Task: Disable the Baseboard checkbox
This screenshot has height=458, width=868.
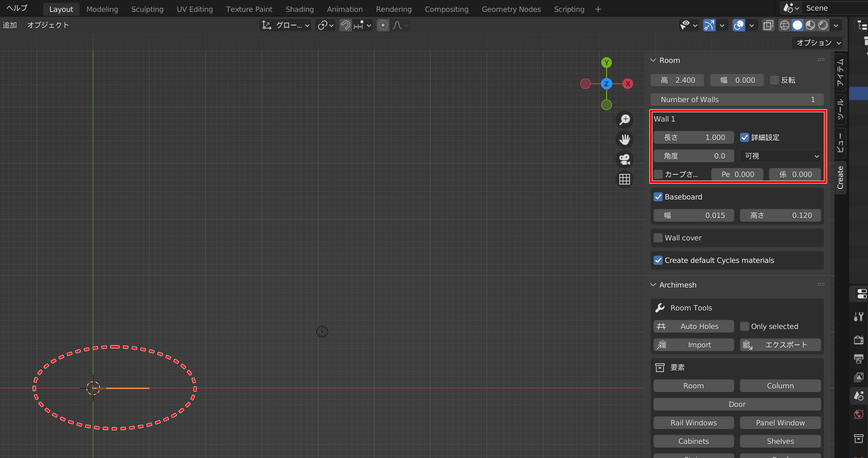Action: [x=658, y=197]
